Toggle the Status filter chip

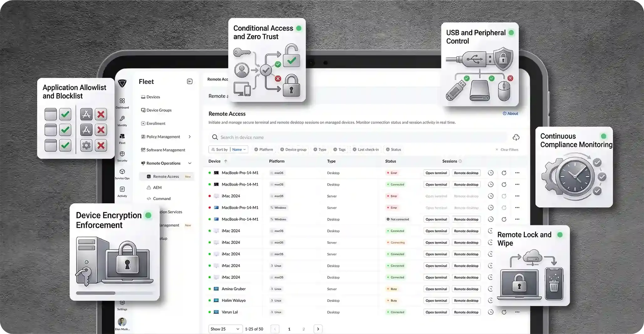point(393,150)
